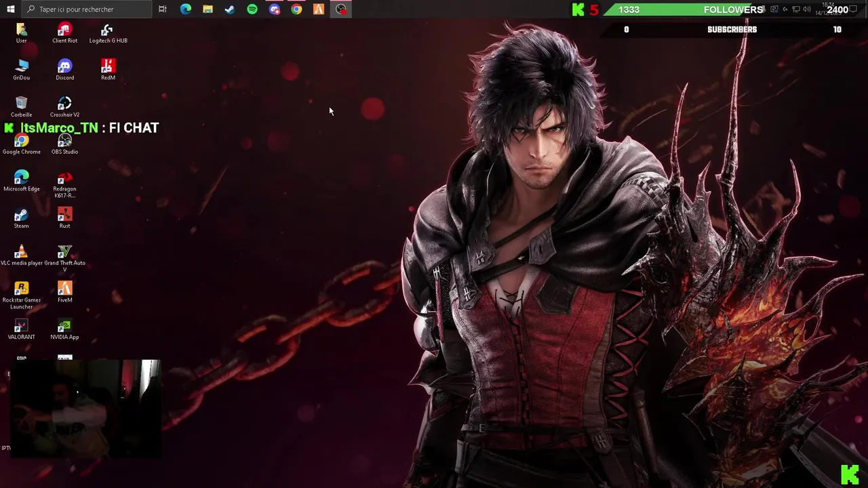Open Spotify from the taskbar
The width and height of the screenshot is (868, 488).
[252, 9]
